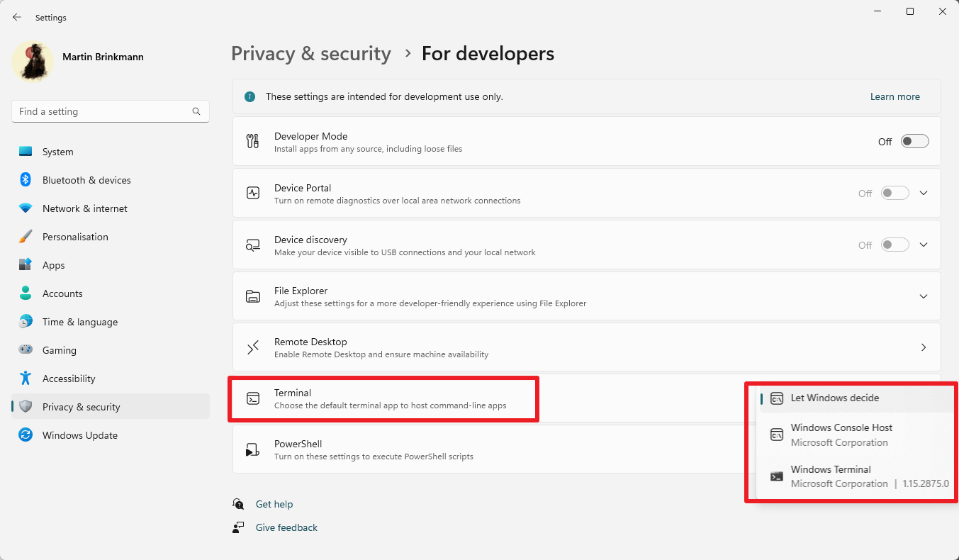Viewport: 959px width, 560px height.
Task: Click the Accounts person icon
Action: tap(26, 293)
